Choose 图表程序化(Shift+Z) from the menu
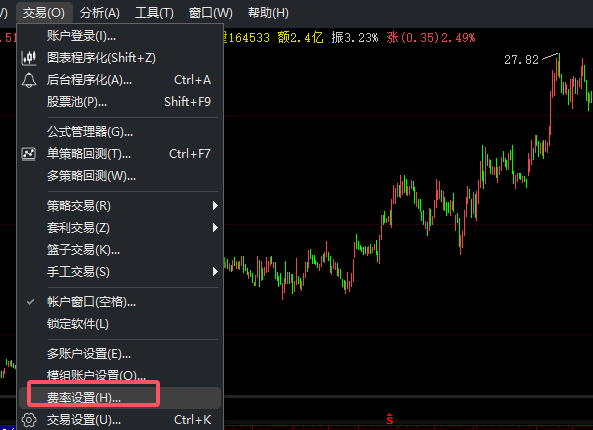Screen dimensions: 593x430 pos(119,58)
